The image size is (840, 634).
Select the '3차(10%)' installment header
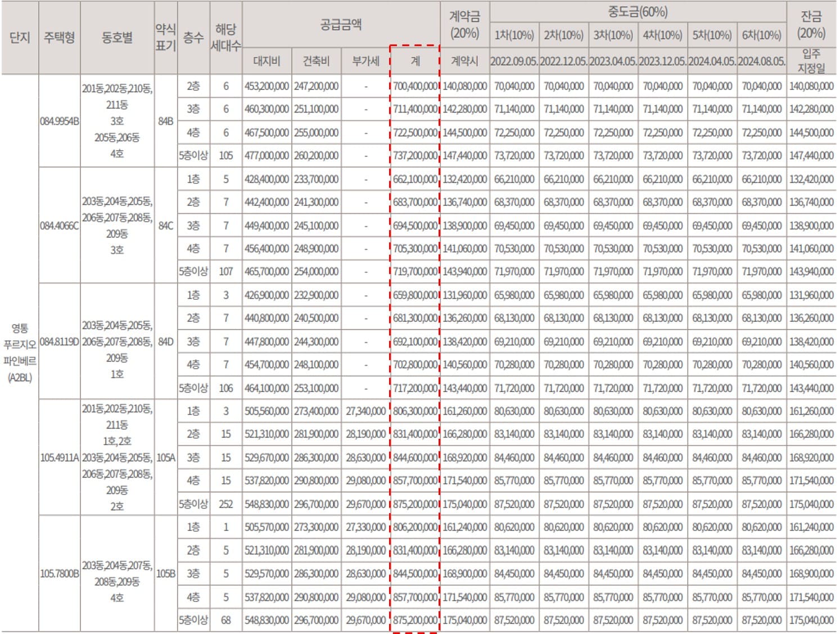pos(613,35)
